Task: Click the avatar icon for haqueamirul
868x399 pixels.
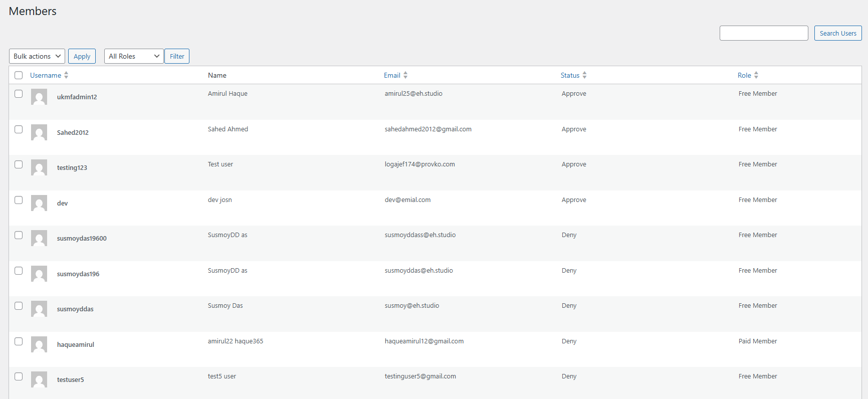Action: point(39,344)
